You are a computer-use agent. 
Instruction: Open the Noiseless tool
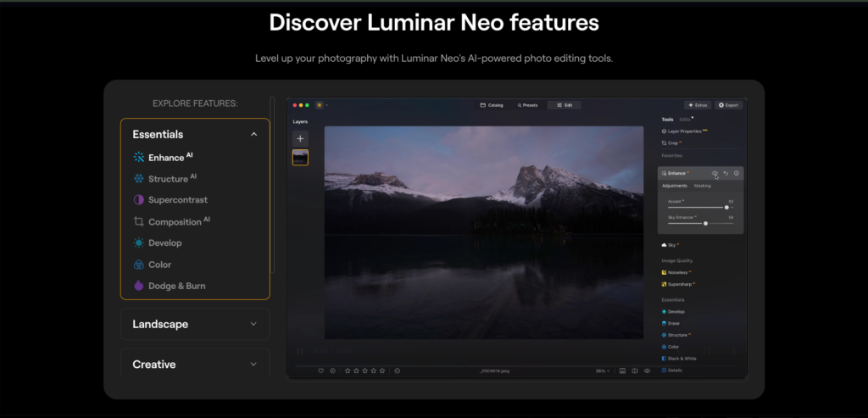(x=676, y=272)
